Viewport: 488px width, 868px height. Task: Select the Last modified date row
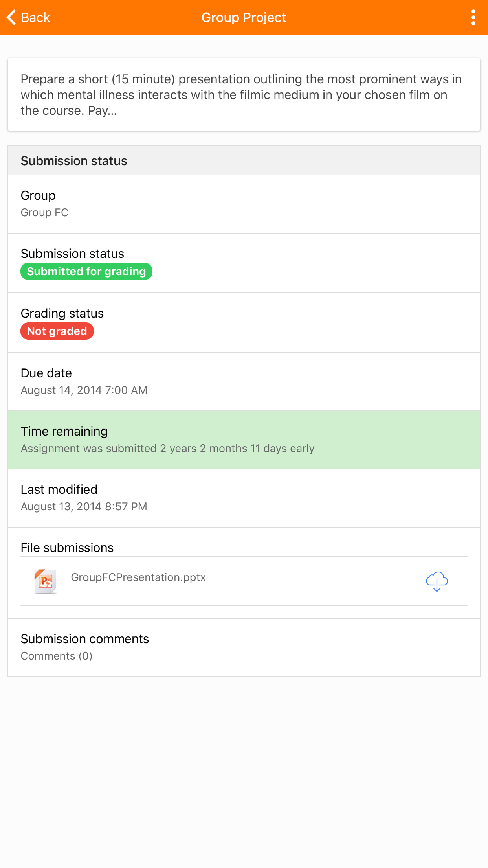[244, 498]
